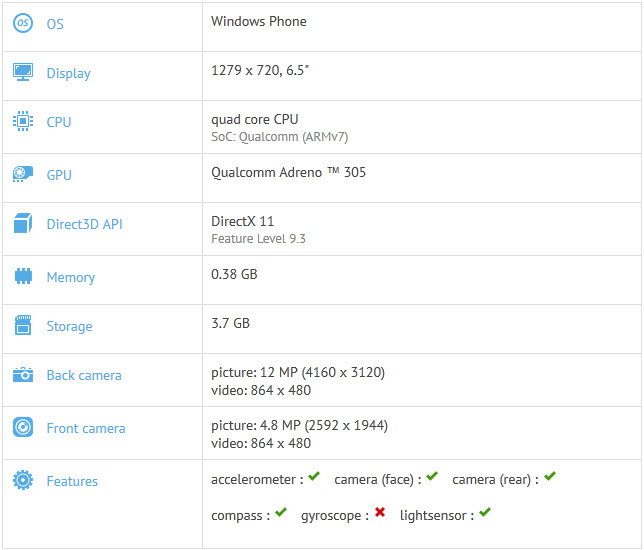Viewport: 644px width, 550px height.
Task: Click the Front camera lens icon
Action: coord(22,428)
